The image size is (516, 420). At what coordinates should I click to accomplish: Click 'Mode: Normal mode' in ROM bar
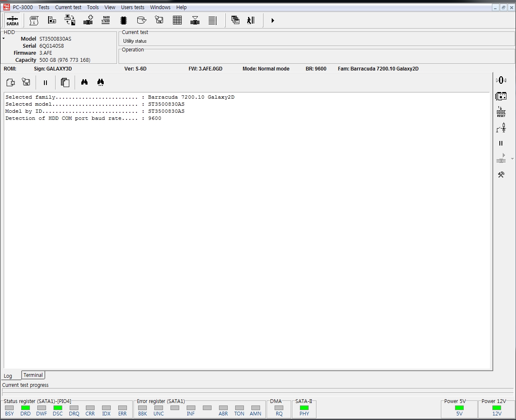(x=266, y=69)
